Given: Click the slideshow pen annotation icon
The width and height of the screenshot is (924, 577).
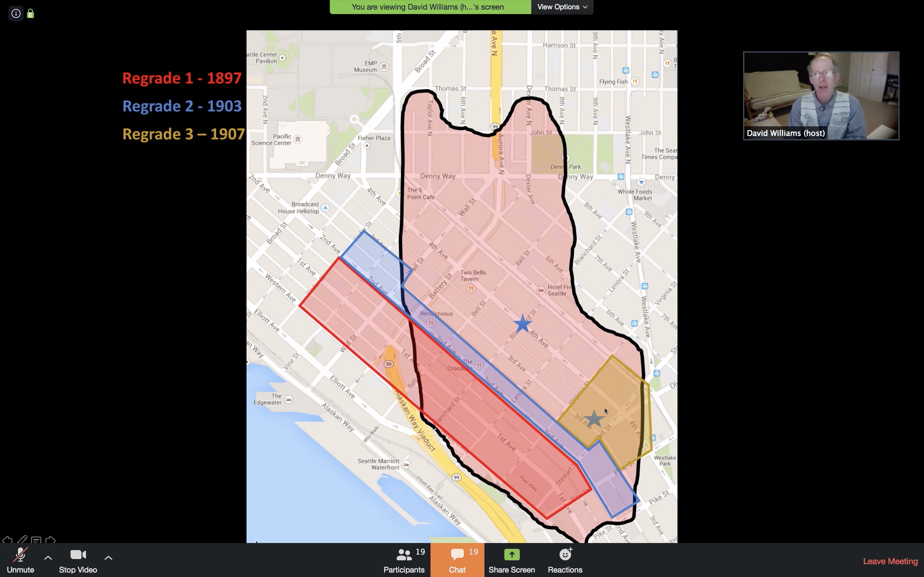Looking at the screenshot, I should click(x=22, y=539).
